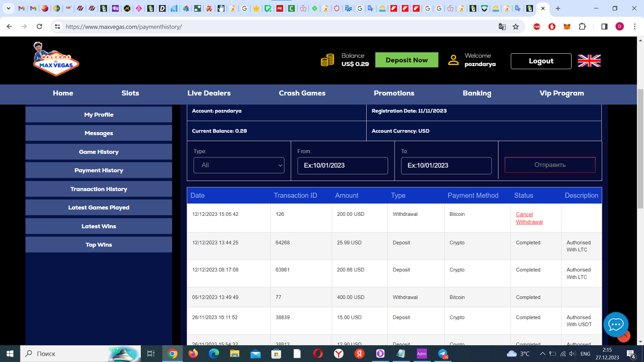Click the user profile icon near Welcome
This screenshot has height=362, width=644.
point(453,60)
